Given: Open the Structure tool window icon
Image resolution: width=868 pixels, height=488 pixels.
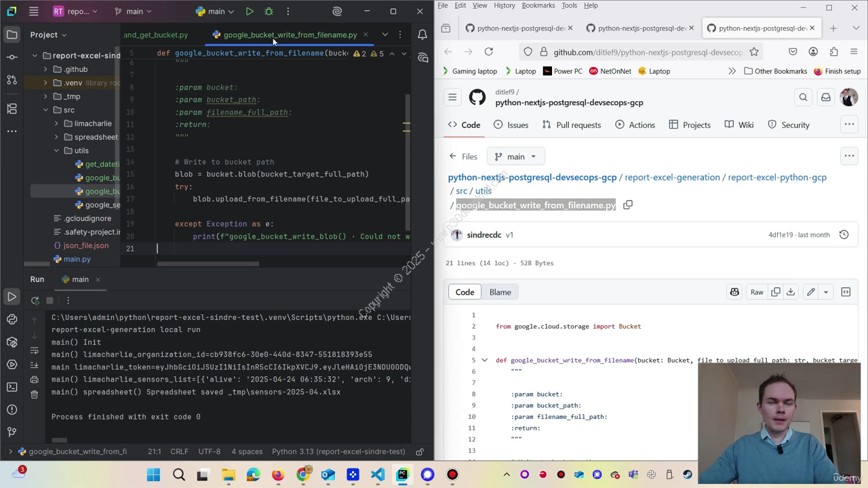Looking at the screenshot, I should (x=12, y=108).
